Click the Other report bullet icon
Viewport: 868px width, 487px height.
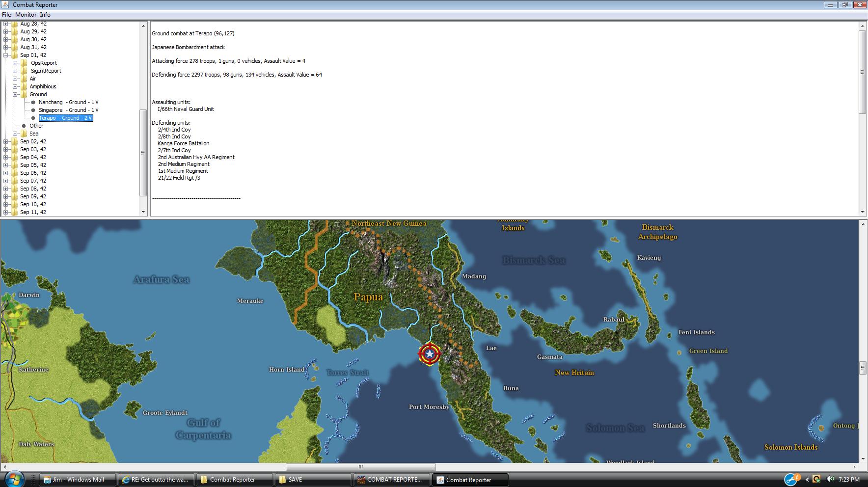coord(24,126)
